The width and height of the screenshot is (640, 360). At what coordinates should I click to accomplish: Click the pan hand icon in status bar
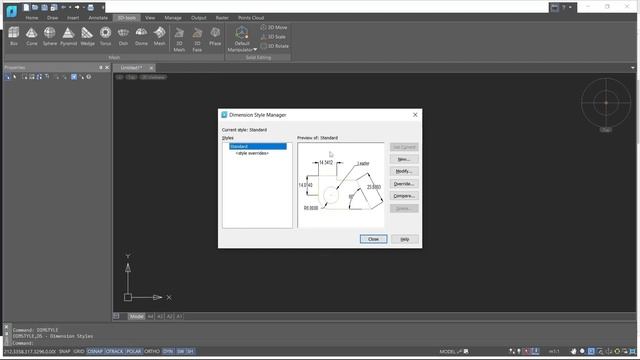click(573, 351)
